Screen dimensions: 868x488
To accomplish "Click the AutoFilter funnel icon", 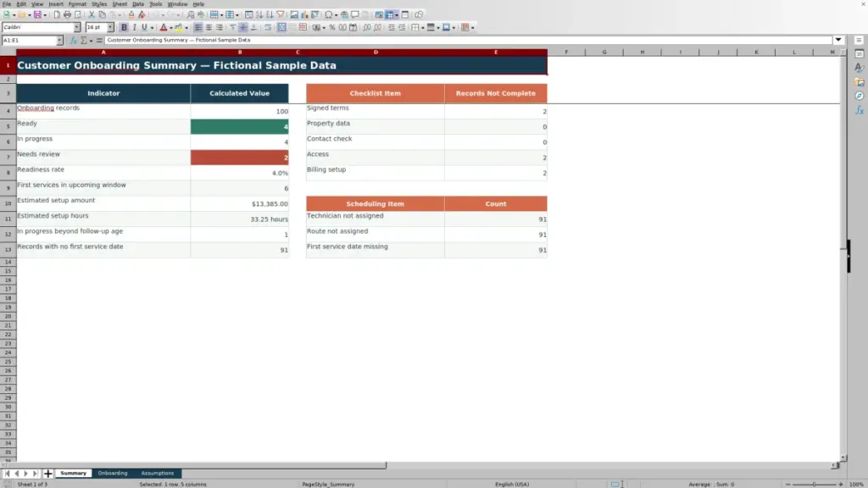I will (x=280, y=14).
